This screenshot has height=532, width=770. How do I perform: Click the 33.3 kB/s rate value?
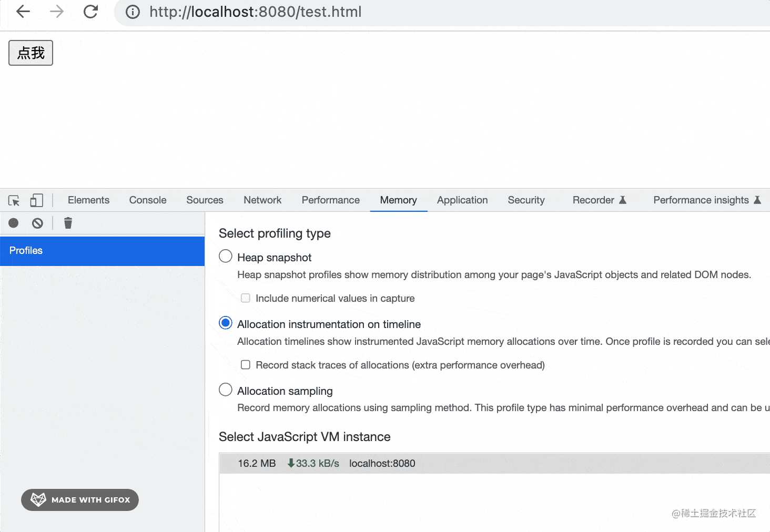tap(313, 464)
